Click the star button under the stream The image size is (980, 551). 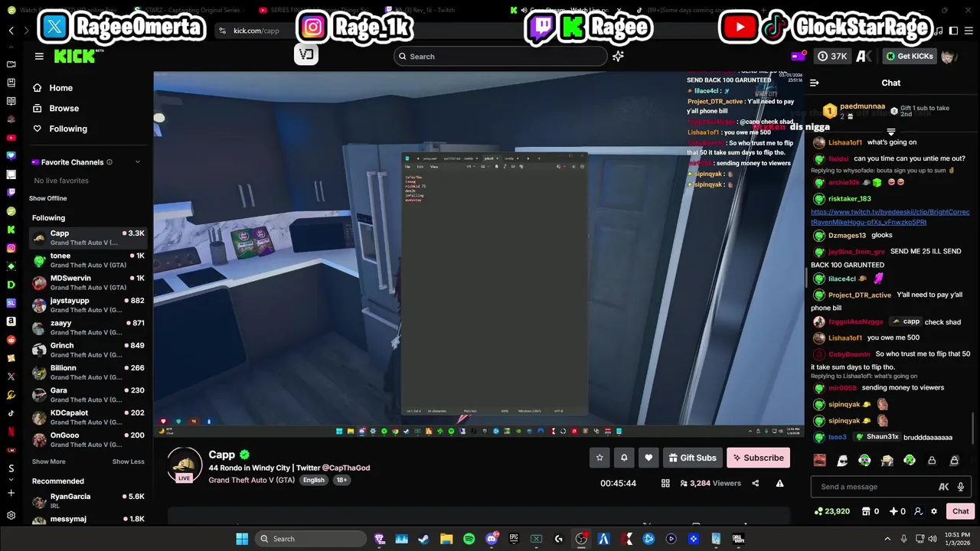coord(599,458)
